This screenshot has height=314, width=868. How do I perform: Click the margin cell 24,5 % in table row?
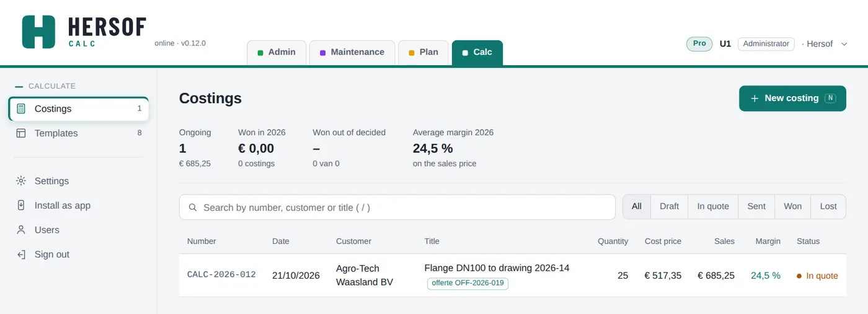pyautogui.click(x=766, y=276)
